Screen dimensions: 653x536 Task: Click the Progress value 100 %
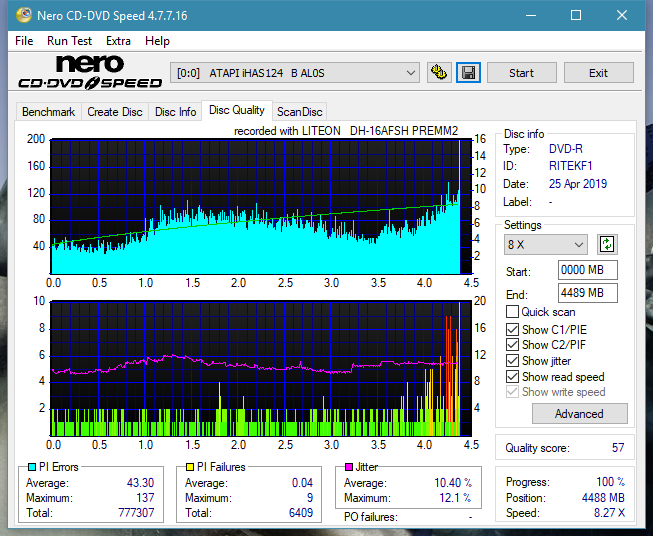pyautogui.click(x=611, y=482)
